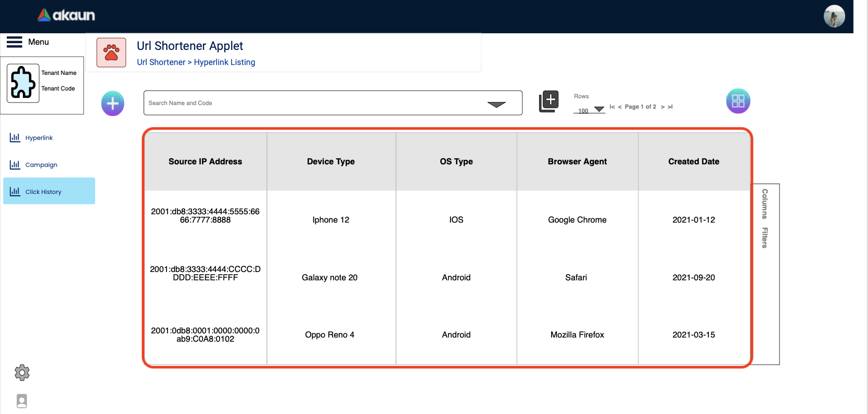
Task: Open the Columns side panel tab
Action: pos(764,204)
